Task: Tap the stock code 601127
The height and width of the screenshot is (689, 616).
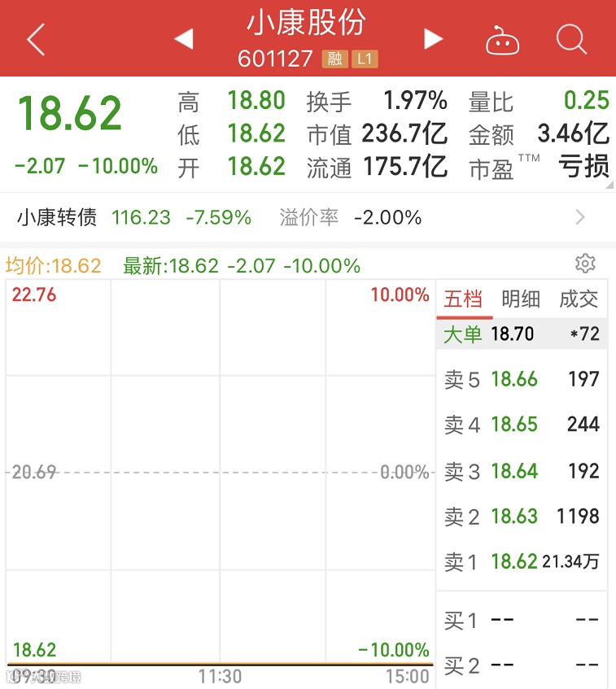Action: click(x=275, y=59)
